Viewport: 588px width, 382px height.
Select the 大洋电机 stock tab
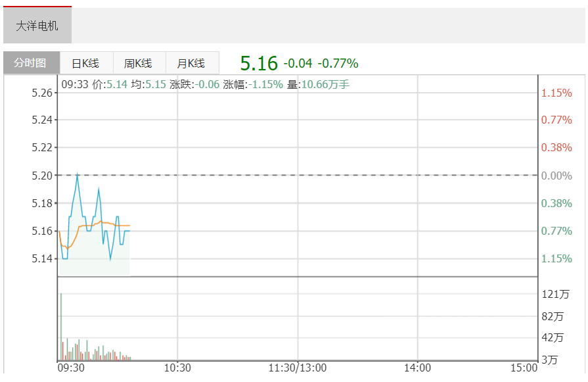coord(37,26)
